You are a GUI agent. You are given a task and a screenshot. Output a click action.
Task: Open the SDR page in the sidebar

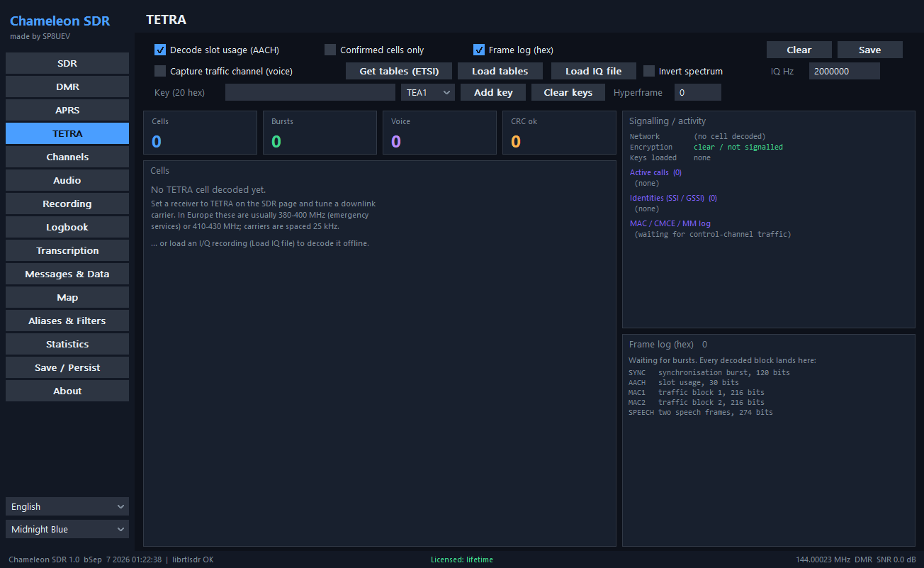[67, 63]
